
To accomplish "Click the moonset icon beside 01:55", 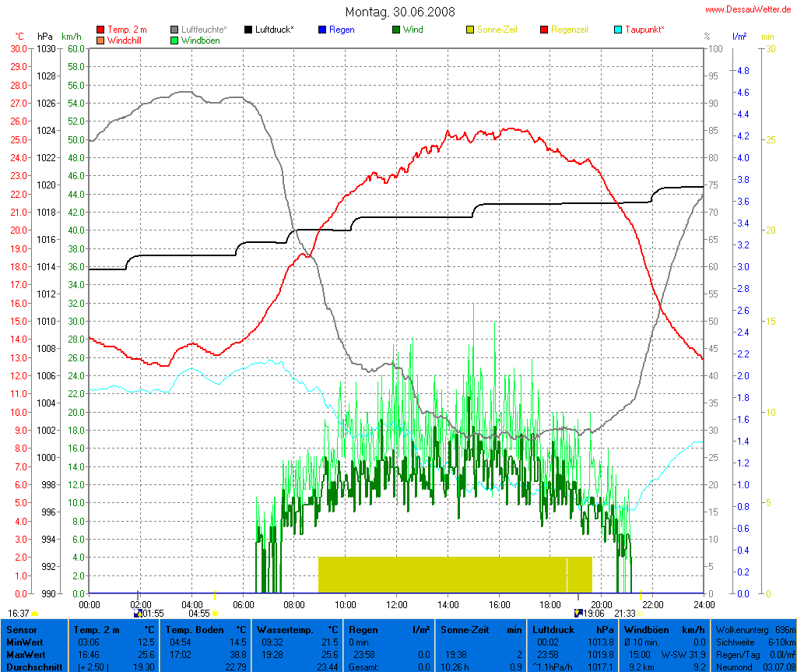I will tap(138, 614).
